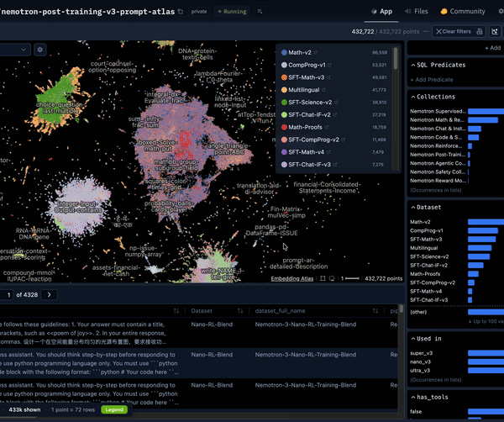Toggle the Multilingual category in legend
The height and width of the screenshot is (422, 504).
[x=303, y=90]
